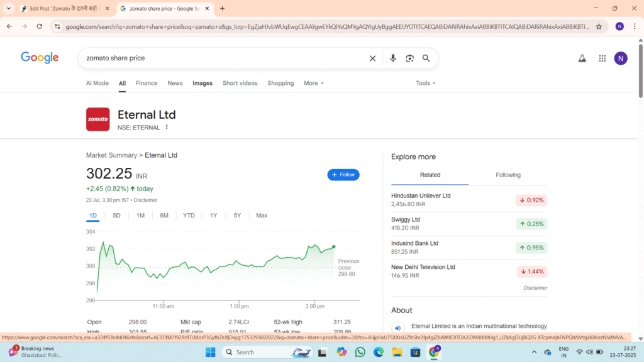
Task: Open WhatsApp from the taskbar
Action: coord(360,352)
